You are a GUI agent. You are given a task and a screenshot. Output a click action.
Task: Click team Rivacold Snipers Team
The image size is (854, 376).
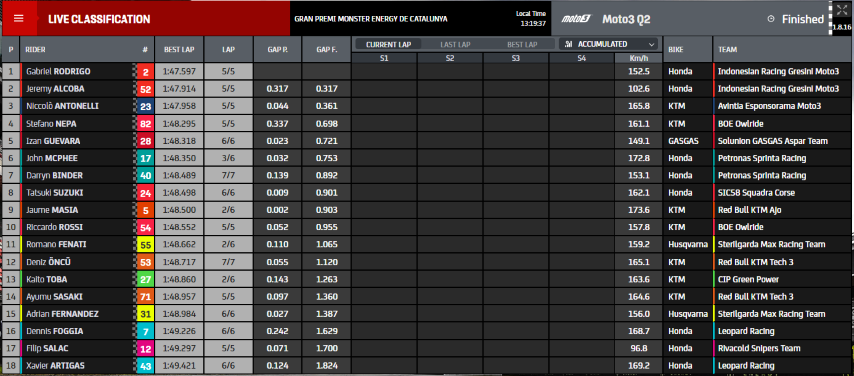pyautogui.click(x=758, y=349)
